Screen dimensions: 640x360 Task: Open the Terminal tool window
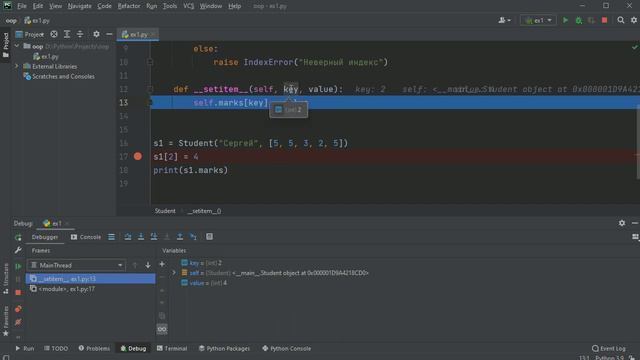[172, 349]
